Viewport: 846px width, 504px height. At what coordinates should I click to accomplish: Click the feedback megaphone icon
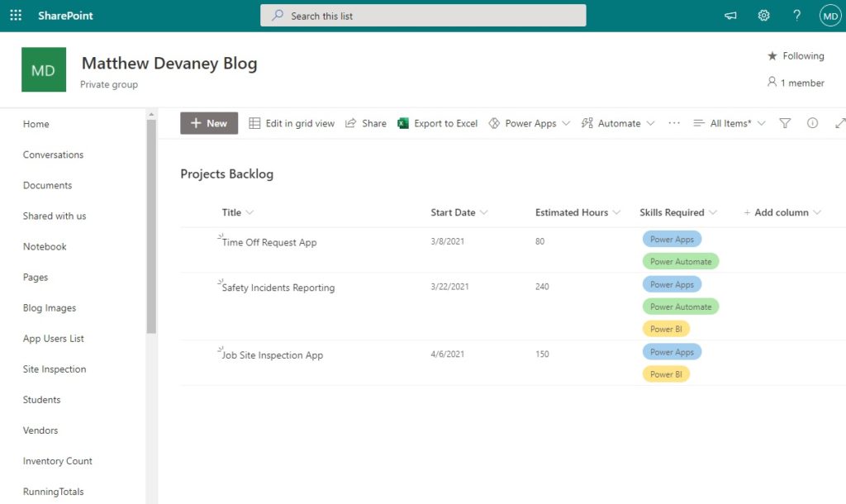(x=730, y=15)
